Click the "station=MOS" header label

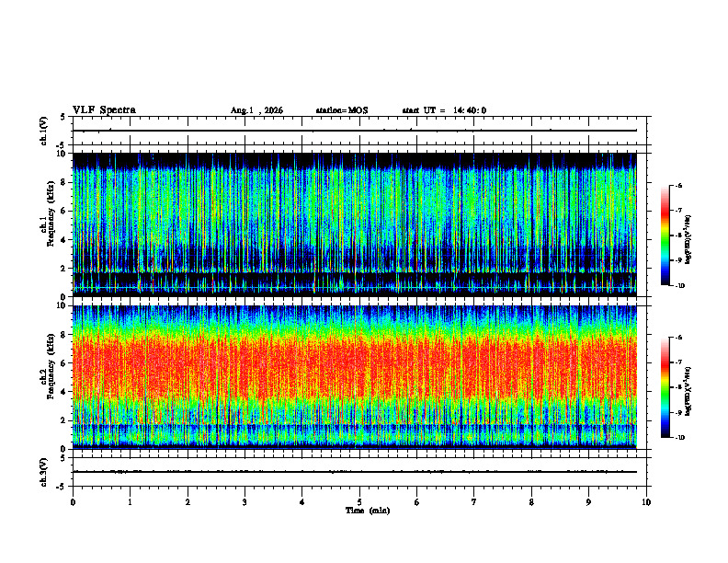click(x=342, y=110)
